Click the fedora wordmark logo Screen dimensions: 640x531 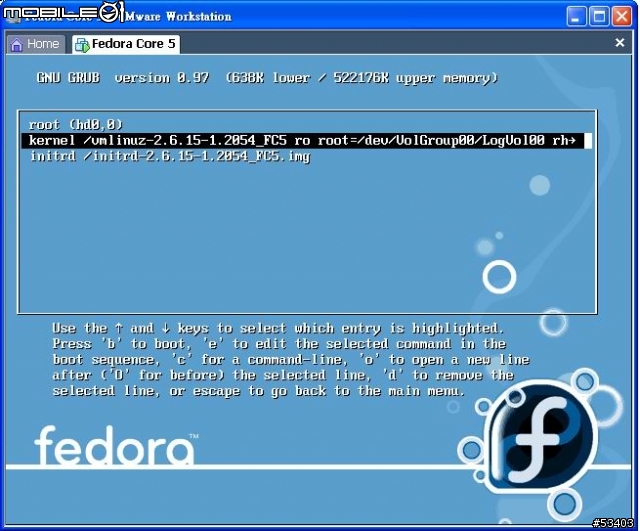coord(115,445)
